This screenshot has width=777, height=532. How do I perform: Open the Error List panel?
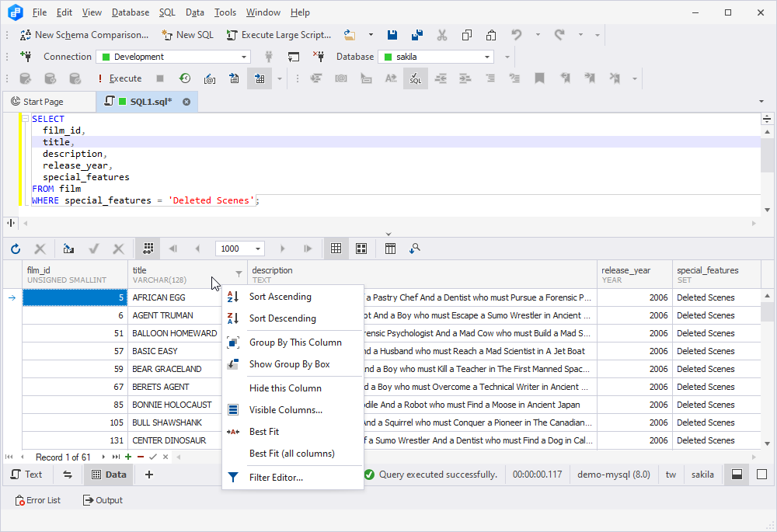click(38, 500)
